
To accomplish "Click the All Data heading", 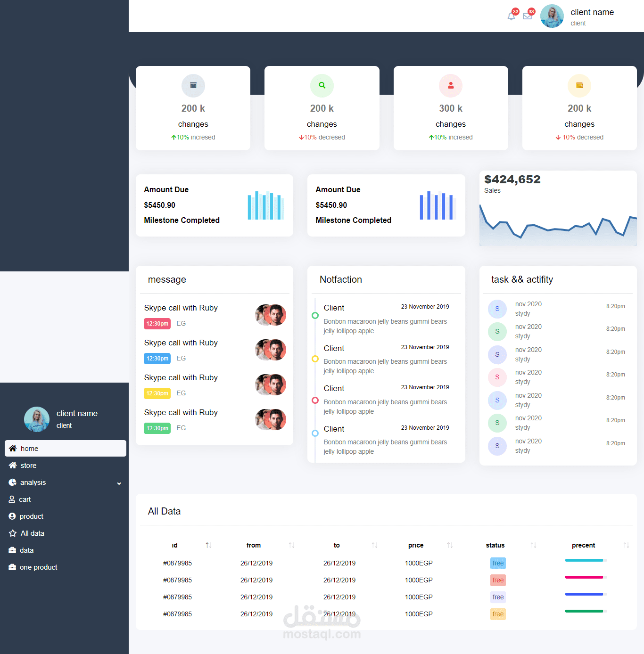I will 164,511.
